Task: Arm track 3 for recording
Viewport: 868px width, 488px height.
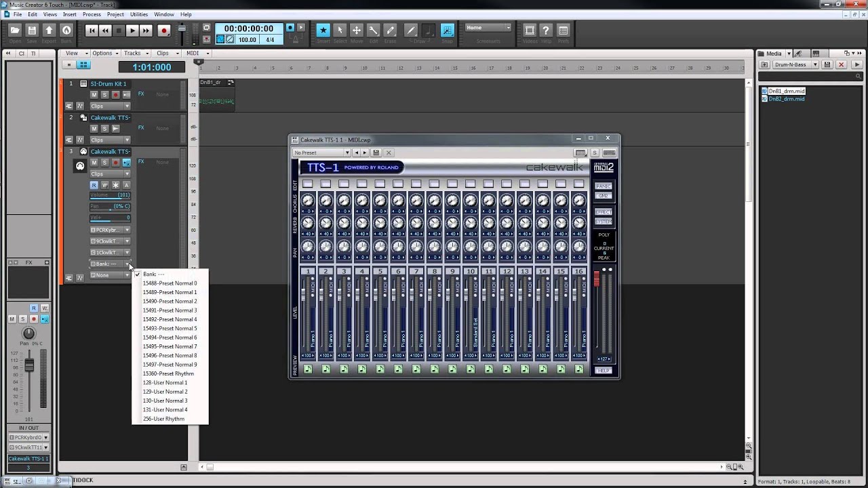Action: (115, 163)
